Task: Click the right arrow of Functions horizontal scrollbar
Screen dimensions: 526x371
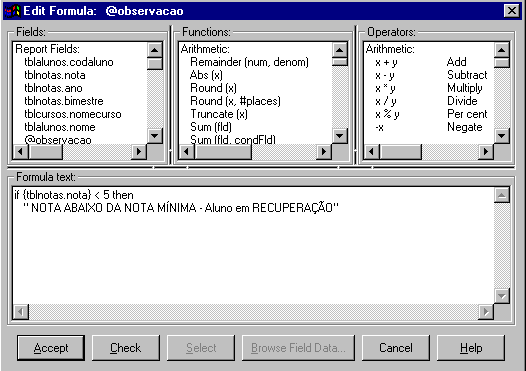Action: tap(324, 152)
